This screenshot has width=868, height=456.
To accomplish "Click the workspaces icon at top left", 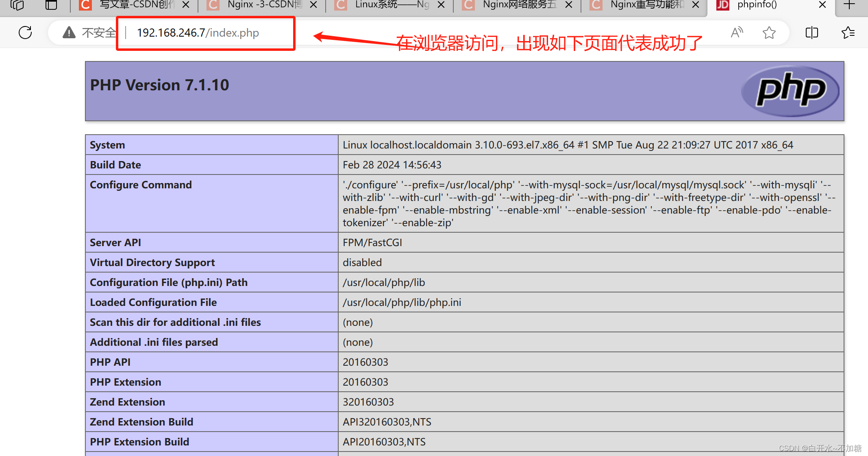I will coord(17,5).
